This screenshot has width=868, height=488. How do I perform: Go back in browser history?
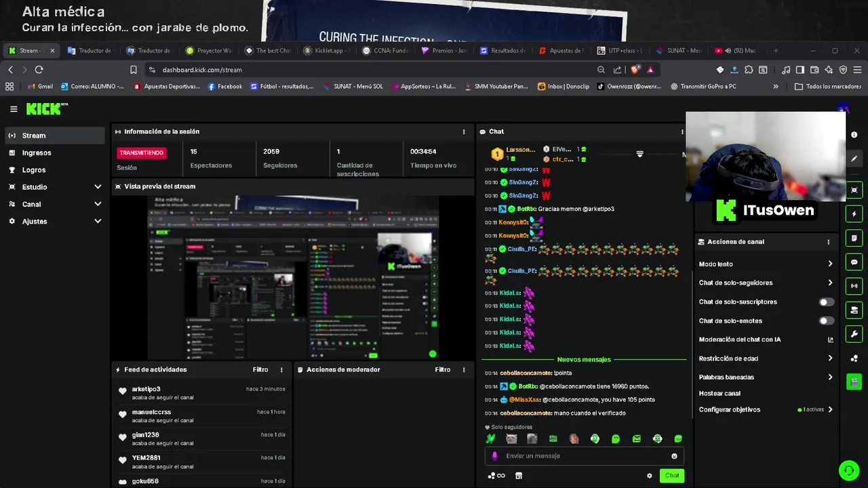(x=10, y=69)
